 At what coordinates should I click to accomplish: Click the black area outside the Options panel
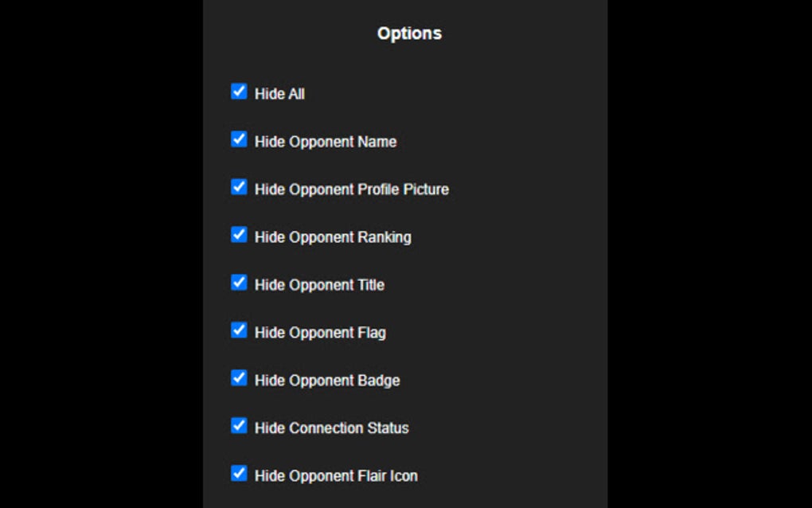pyautogui.click(x=96, y=255)
